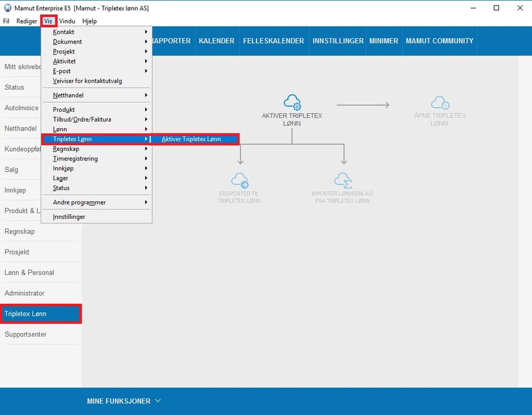Open the Rapporter toolbar button
The width and height of the screenshot is (532, 415).
(173, 41)
